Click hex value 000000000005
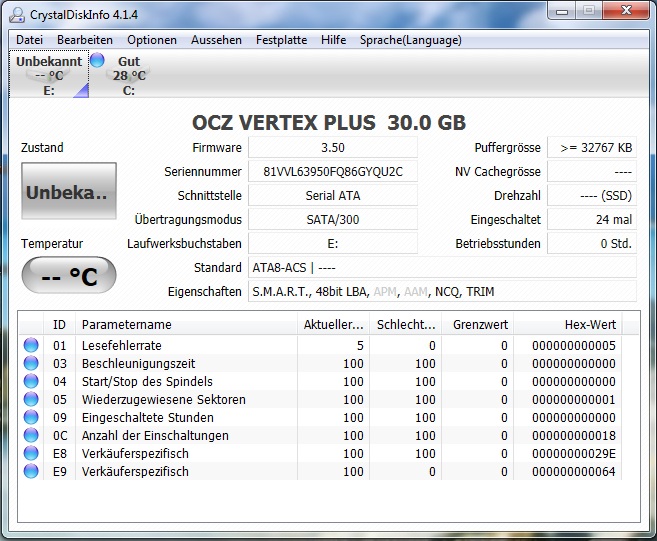657x541 pixels. [574, 345]
